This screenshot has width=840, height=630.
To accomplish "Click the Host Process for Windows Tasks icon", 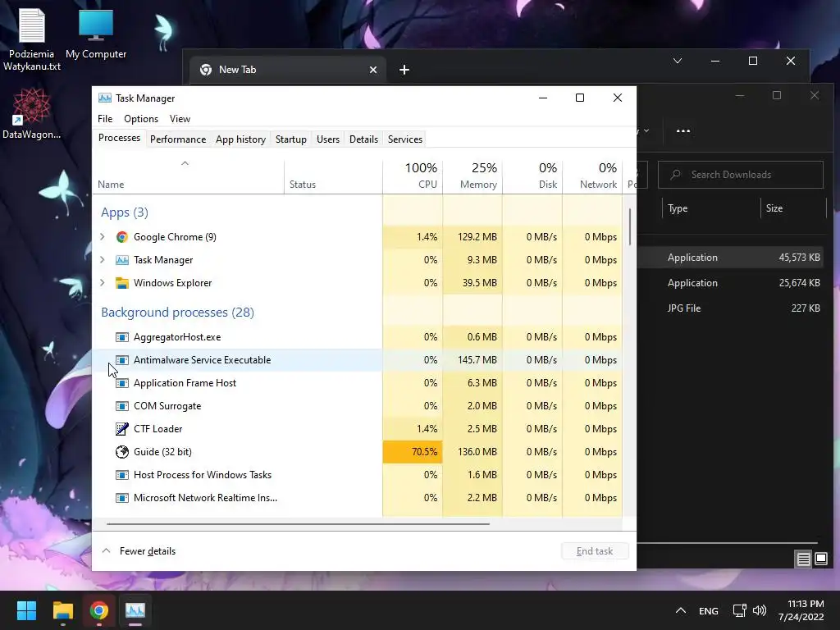I will 122,475.
